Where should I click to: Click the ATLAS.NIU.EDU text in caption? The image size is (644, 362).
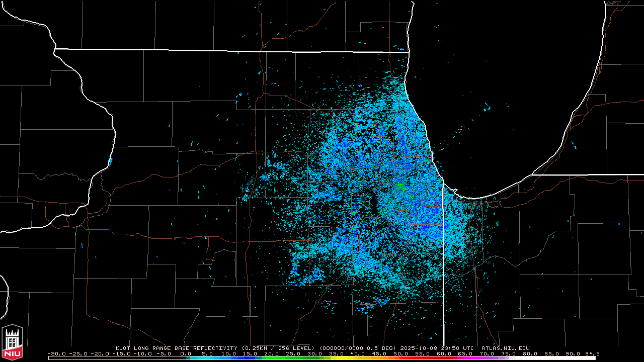click(505, 348)
